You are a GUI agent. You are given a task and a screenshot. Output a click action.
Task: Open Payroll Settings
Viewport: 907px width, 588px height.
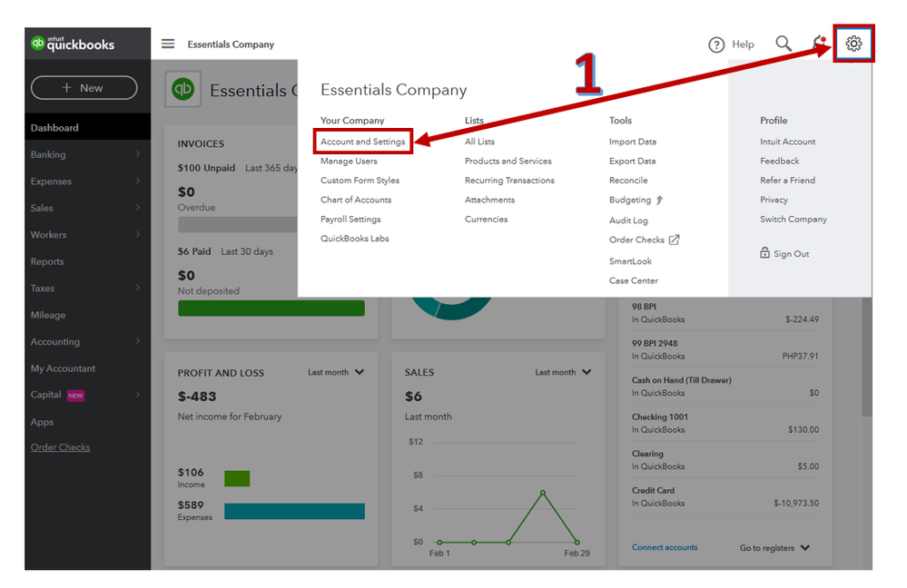[x=350, y=219]
